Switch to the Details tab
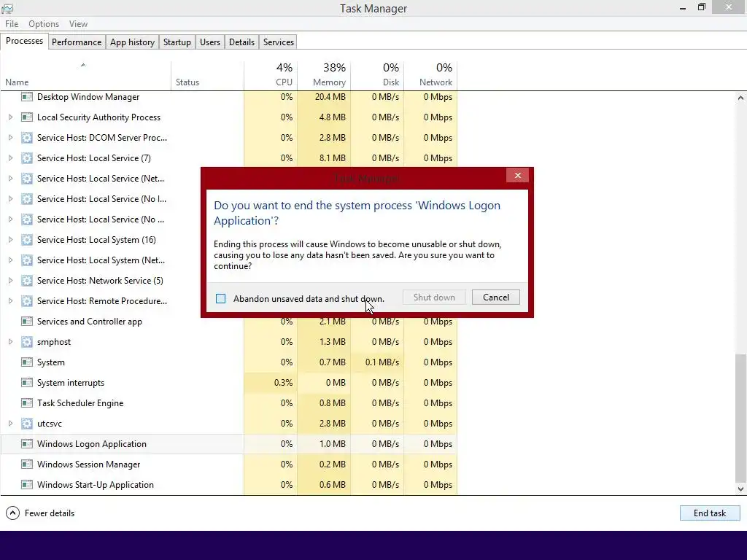The height and width of the screenshot is (560, 747). 241,42
